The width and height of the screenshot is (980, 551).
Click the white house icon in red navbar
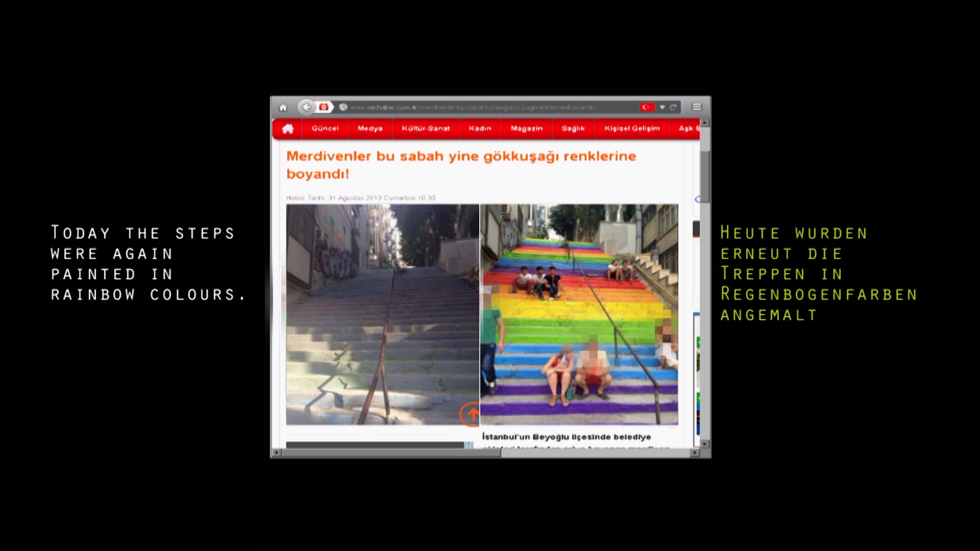click(288, 129)
